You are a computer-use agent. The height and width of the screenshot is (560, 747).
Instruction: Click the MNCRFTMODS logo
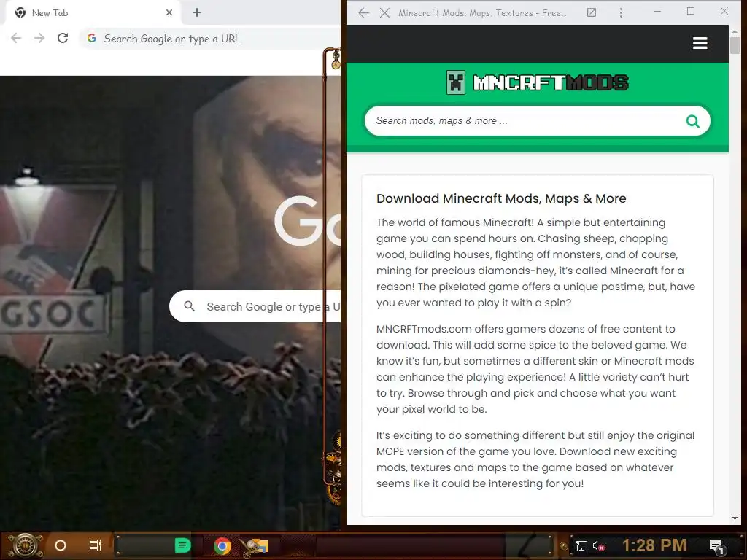pyautogui.click(x=538, y=82)
